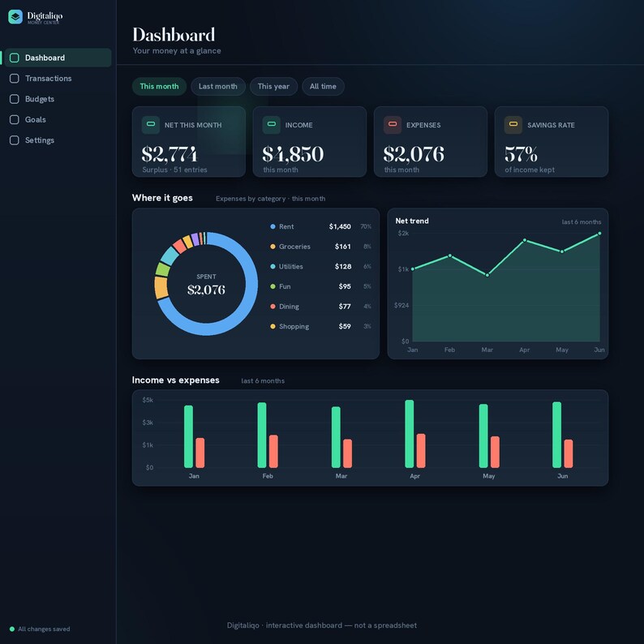Click the Jun data point on Net trend
The height and width of the screenshot is (644, 644).
599,234
